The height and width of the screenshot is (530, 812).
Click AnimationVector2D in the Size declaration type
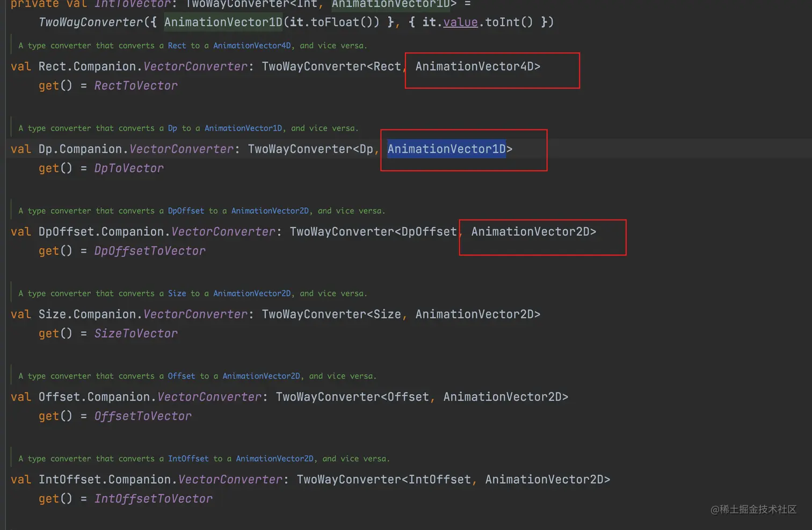pyautogui.click(x=475, y=315)
